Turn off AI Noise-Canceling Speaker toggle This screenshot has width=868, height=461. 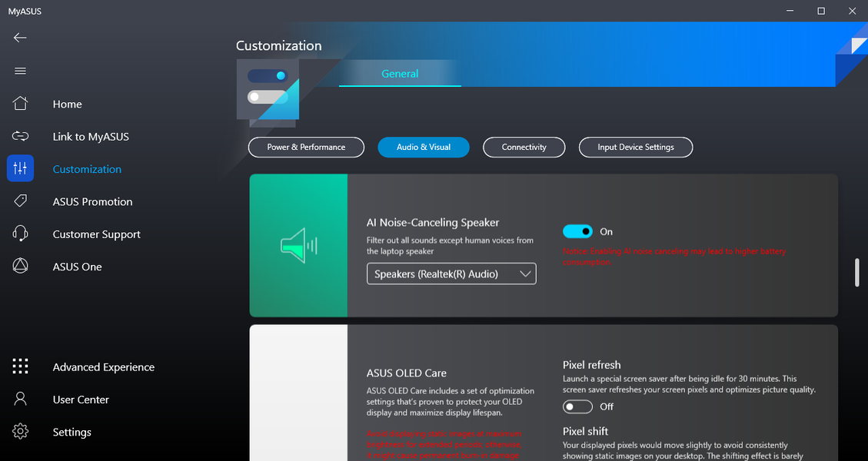[x=577, y=231]
